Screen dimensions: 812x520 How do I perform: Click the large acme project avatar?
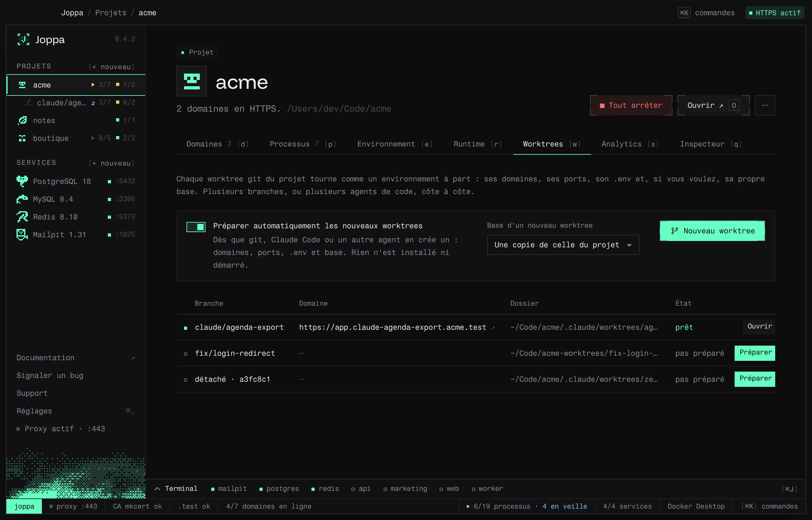[x=192, y=81]
